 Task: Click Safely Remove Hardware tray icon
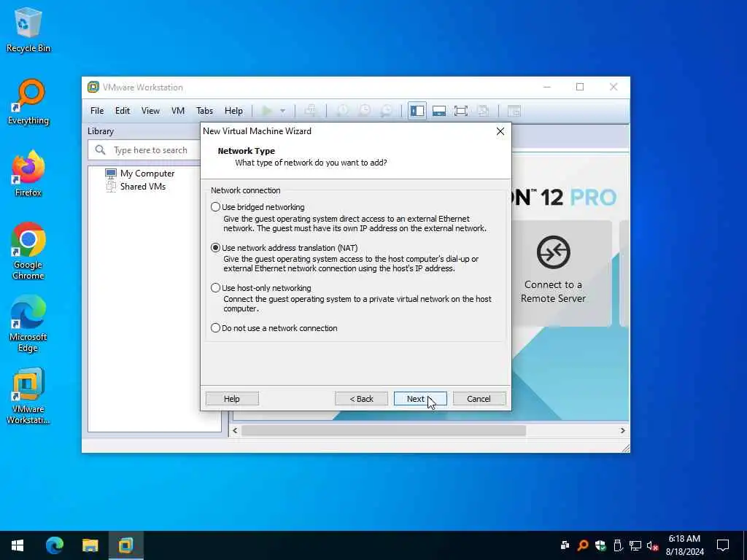[x=617, y=545]
